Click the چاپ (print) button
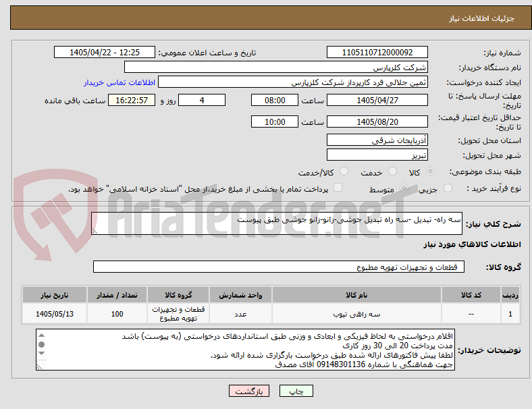532x409 pixels. point(296,391)
